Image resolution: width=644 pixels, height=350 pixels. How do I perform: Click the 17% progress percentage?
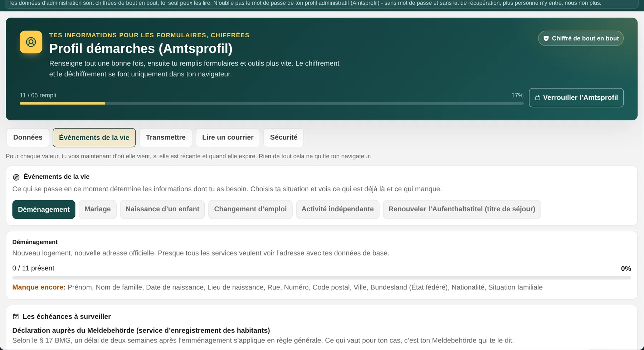click(517, 95)
